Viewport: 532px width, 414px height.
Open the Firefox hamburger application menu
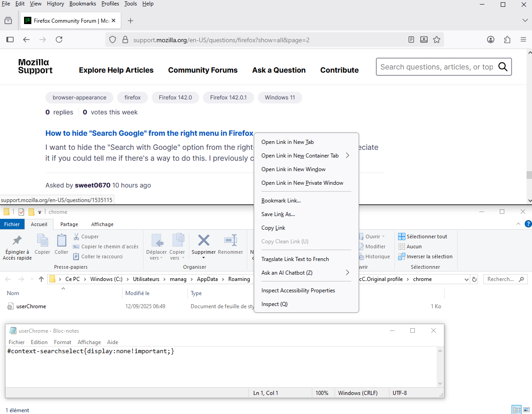pyautogui.click(x=523, y=39)
